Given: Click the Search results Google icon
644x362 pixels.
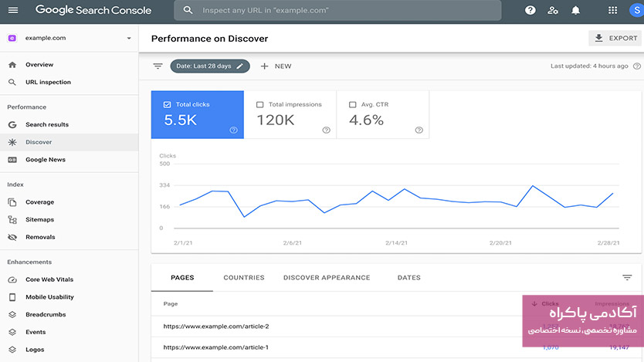Looking at the screenshot, I should point(12,125).
